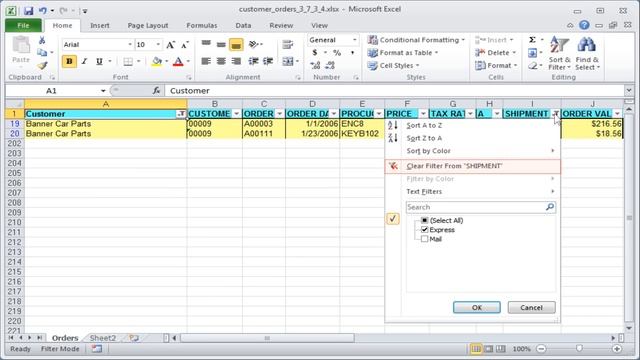Click the Wrap Text icon
The height and width of the screenshot is (360, 640).
click(x=288, y=44)
